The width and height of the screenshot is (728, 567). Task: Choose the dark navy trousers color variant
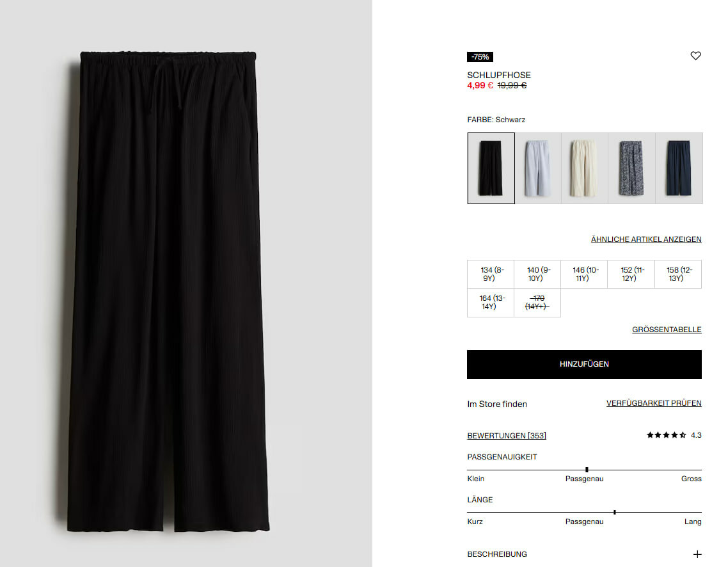point(679,168)
